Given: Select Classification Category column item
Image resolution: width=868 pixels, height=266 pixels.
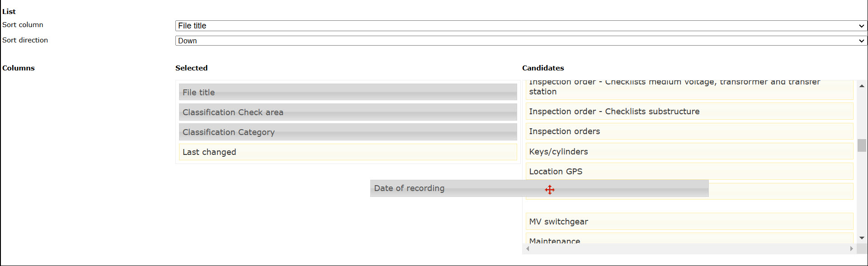Looking at the screenshot, I should point(348,132).
